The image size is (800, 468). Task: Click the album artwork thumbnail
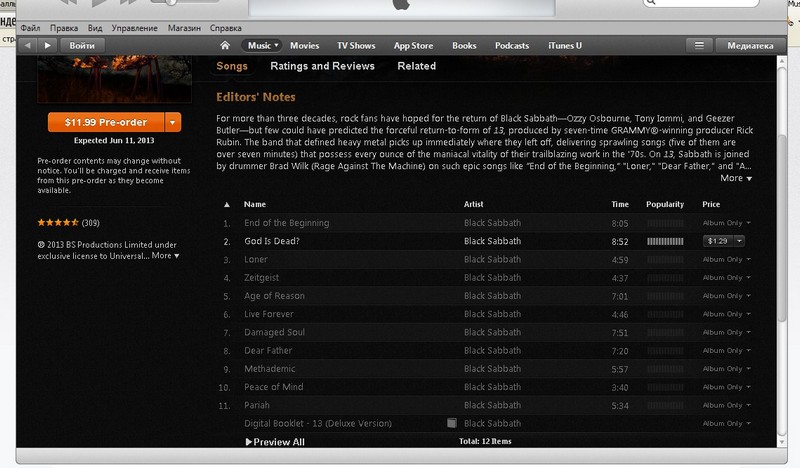pos(114,79)
